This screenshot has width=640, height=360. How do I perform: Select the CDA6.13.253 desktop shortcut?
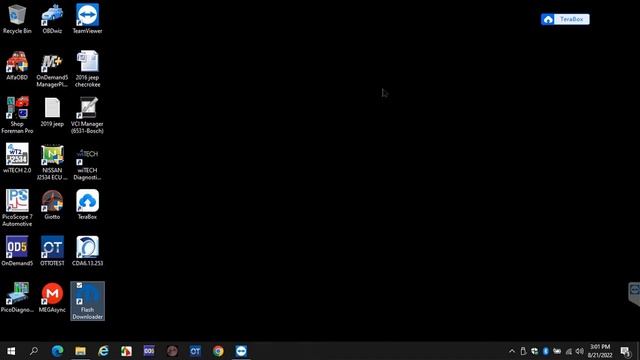87,251
